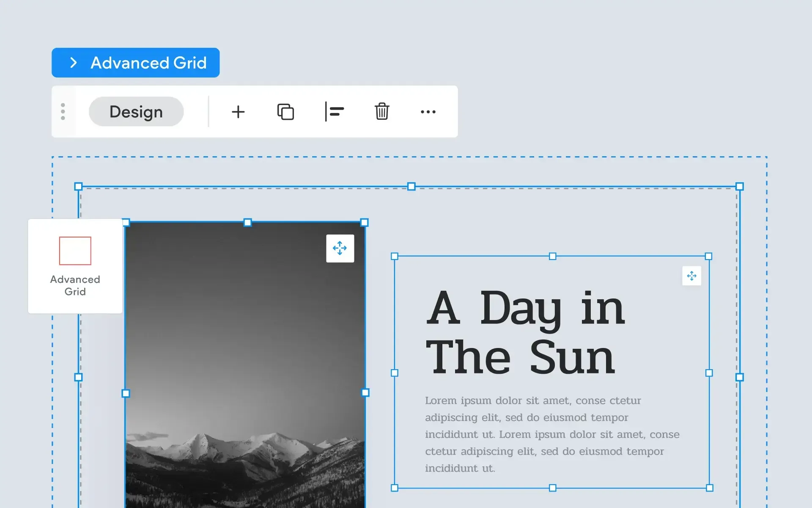Expand the chevron beside Advanced Grid
The width and height of the screenshot is (812, 508).
74,63
